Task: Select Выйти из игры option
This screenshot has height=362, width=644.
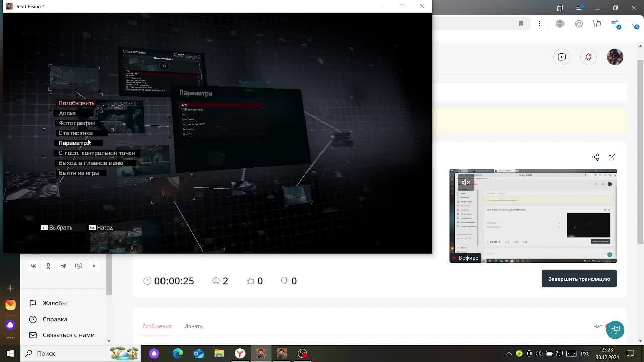Action: 78,173
